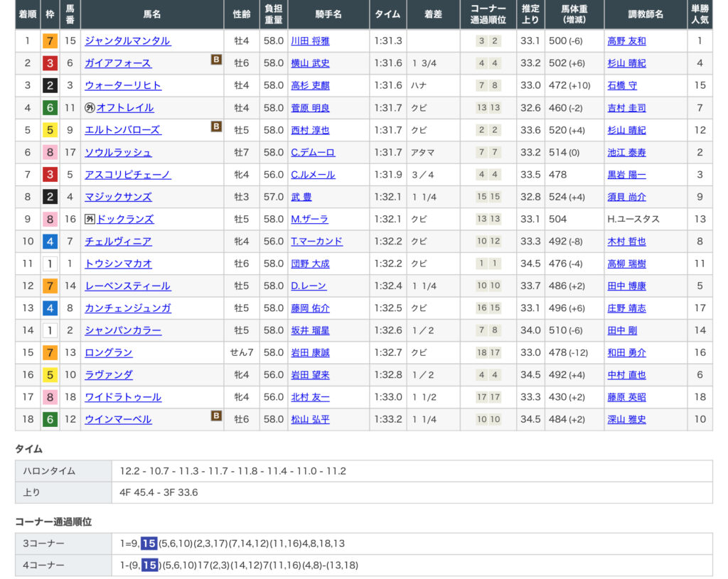Click the 外 mark before オフトレイル
Viewport: 728px width, 579px height.
(90, 108)
